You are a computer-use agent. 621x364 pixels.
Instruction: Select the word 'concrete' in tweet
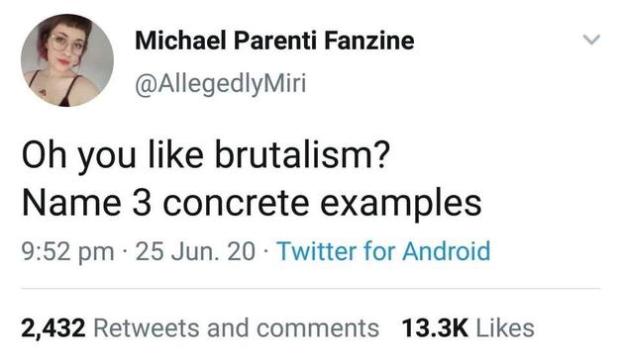point(236,204)
